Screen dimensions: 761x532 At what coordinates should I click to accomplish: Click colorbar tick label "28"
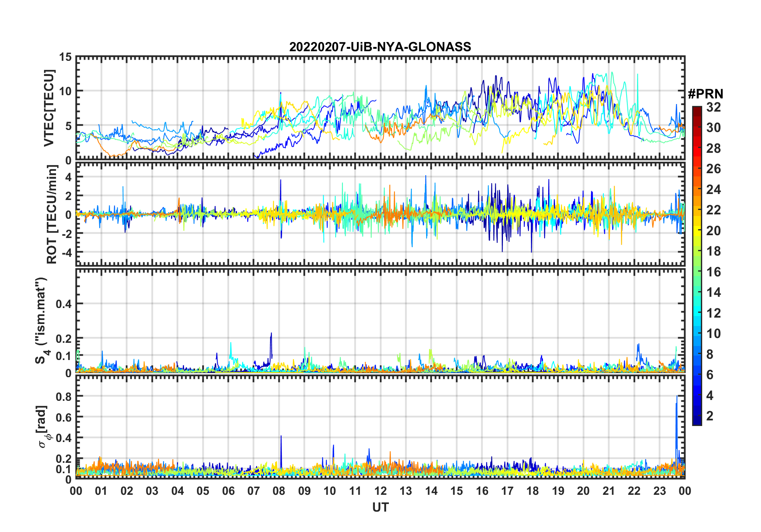tap(714, 148)
